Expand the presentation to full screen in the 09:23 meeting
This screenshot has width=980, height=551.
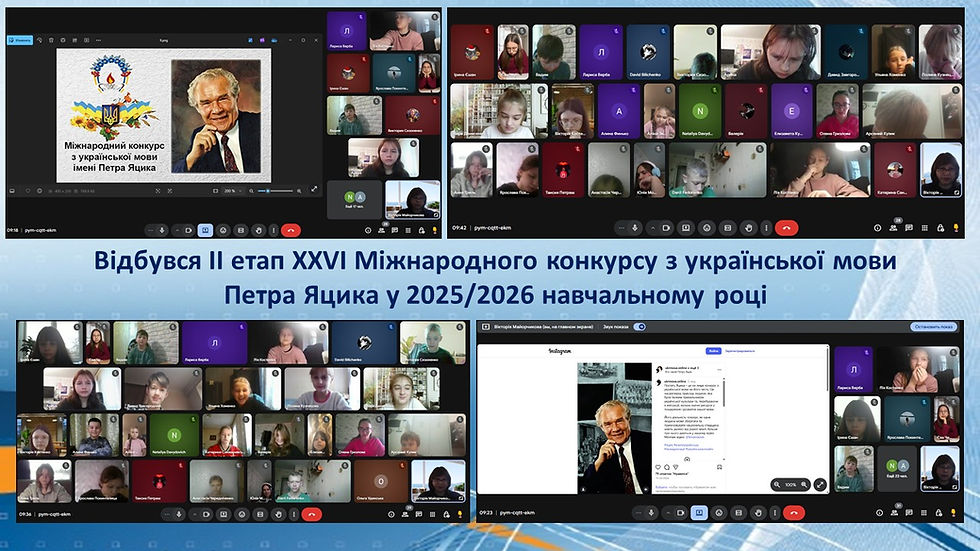click(821, 484)
